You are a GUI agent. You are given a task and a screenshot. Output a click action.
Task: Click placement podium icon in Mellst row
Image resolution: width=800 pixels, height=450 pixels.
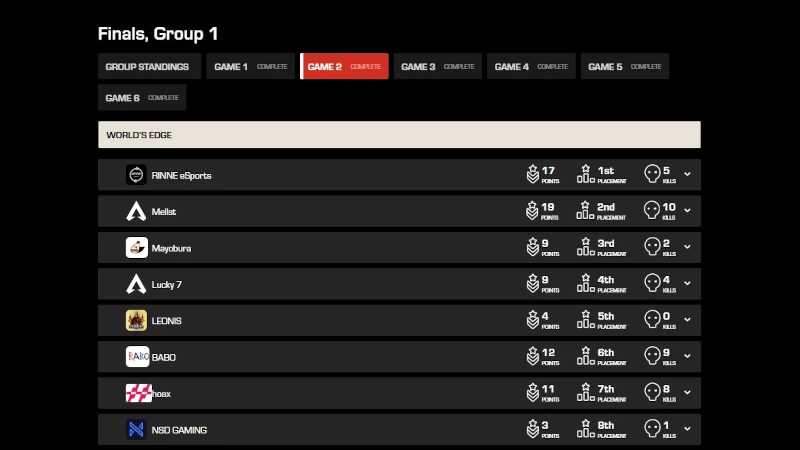[585, 210]
